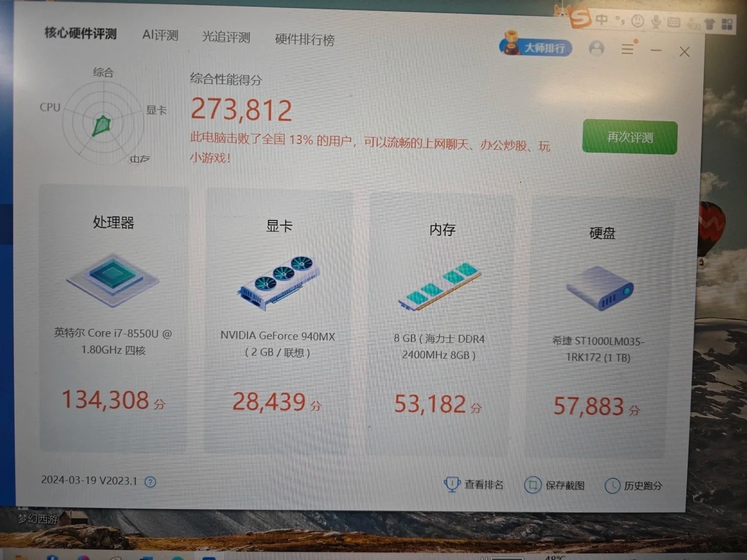
Task: Select the Core i7-8550U processor name
Action: click(113, 341)
